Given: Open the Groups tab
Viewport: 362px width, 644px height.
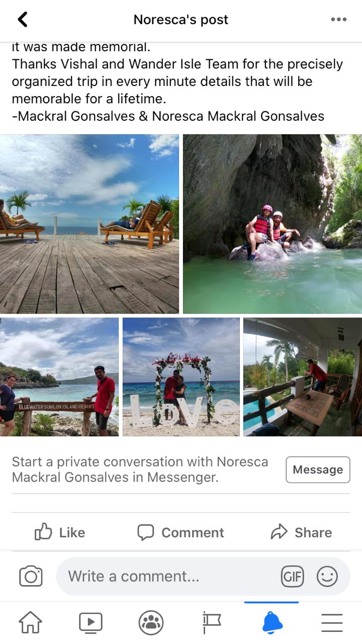Looking at the screenshot, I should coord(151,623).
